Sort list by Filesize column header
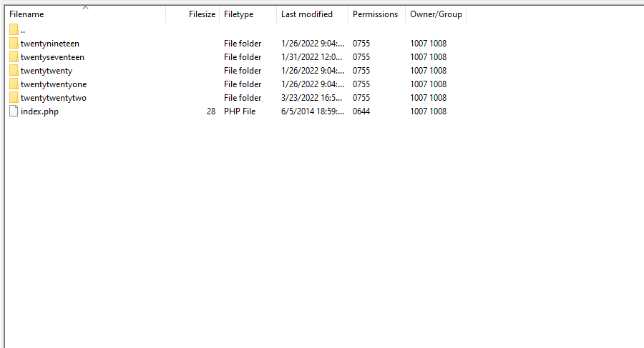This screenshot has width=644, height=348. [x=202, y=14]
